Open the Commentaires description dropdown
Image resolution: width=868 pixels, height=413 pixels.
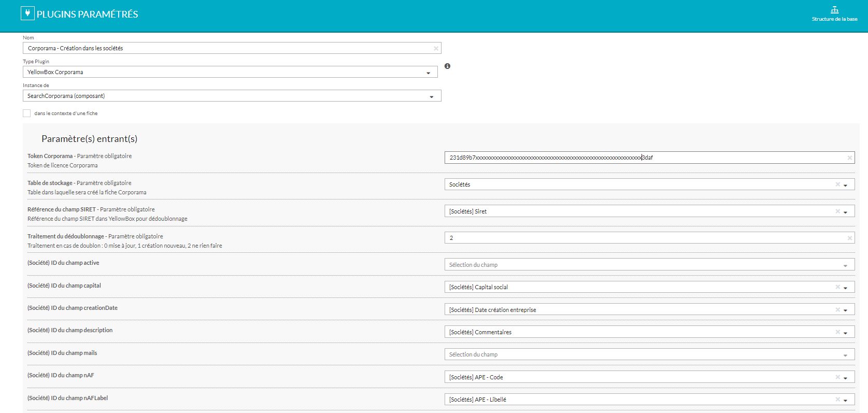pos(845,333)
